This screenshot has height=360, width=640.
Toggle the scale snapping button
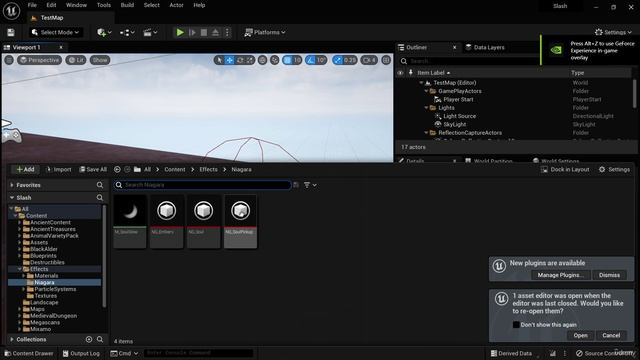click(338, 60)
